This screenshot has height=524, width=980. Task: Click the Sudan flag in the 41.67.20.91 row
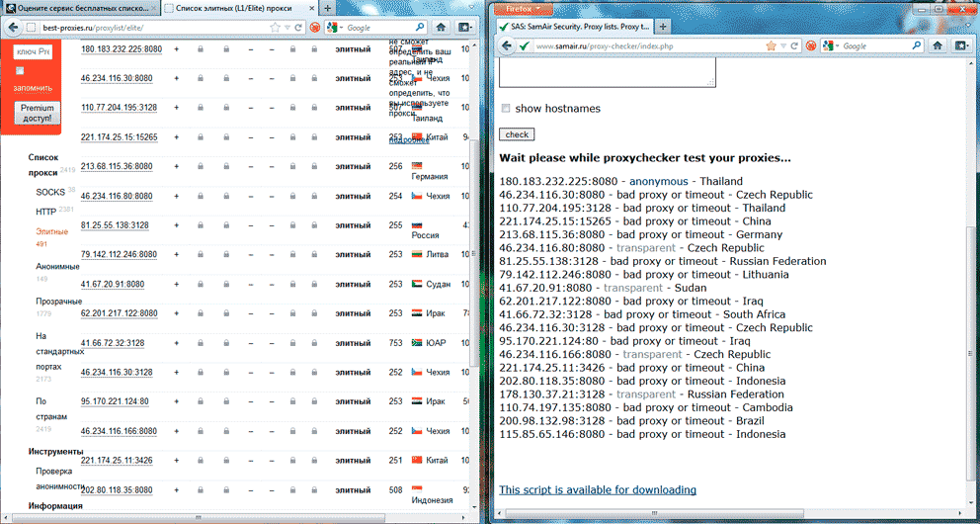tap(417, 284)
